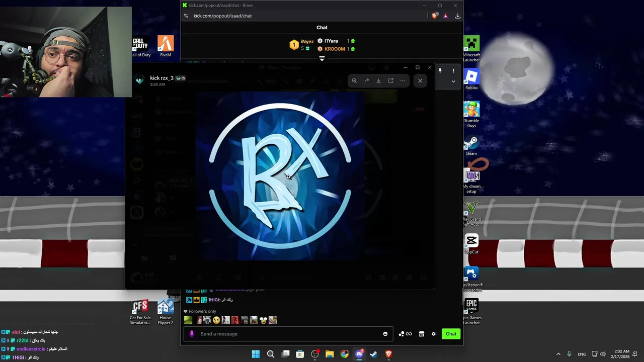This screenshot has width=644, height=362.
Task: Switch ENG input language in system tray
Action: [582, 354]
